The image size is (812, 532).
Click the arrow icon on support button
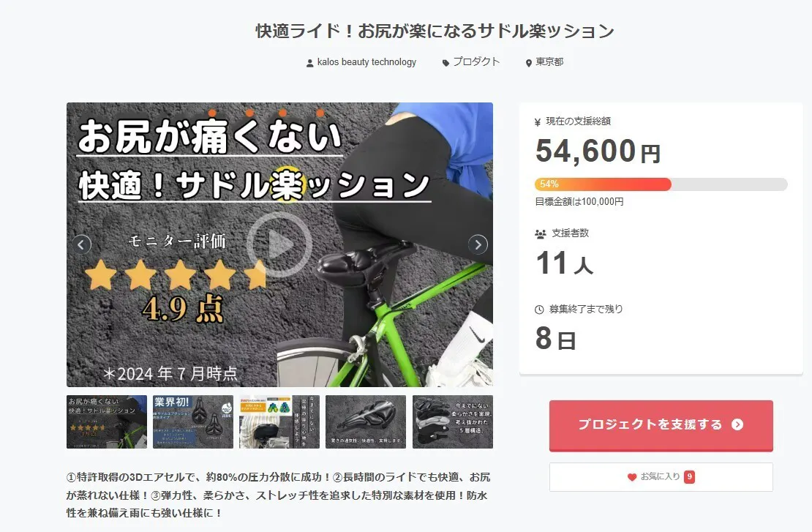click(737, 424)
